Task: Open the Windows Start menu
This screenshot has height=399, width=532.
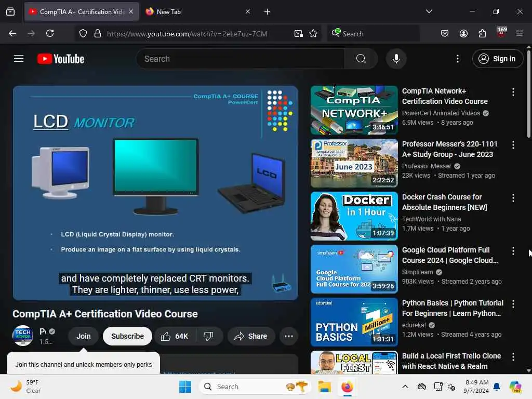Action: pyautogui.click(x=185, y=387)
